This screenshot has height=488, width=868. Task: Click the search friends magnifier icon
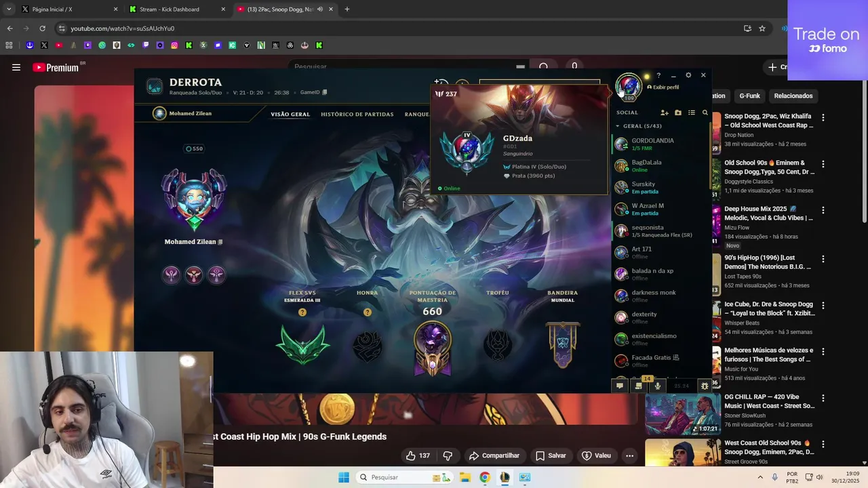coord(705,113)
